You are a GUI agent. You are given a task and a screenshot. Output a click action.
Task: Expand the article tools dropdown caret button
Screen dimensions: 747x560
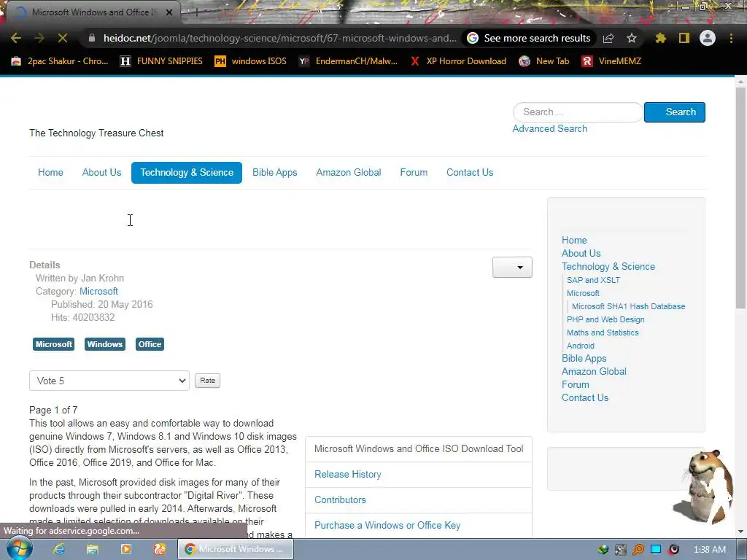tap(512, 267)
